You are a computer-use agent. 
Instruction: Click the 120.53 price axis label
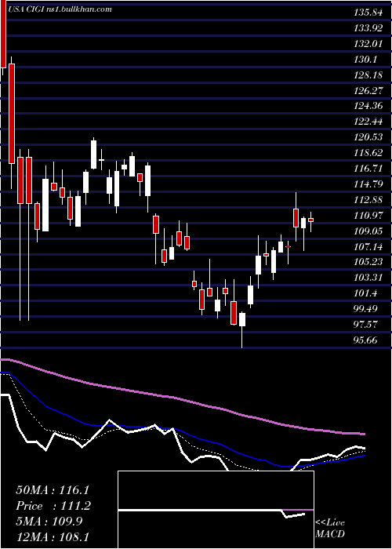[368, 137]
